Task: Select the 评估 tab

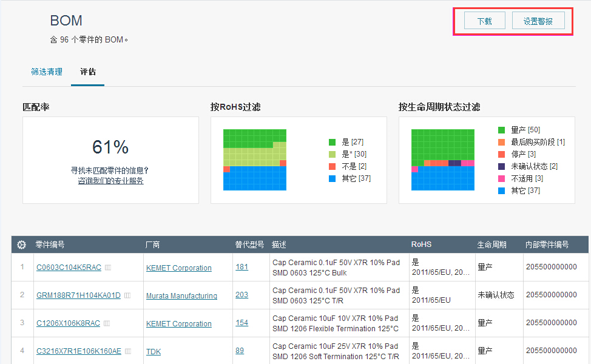Action: tap(88, 72)
